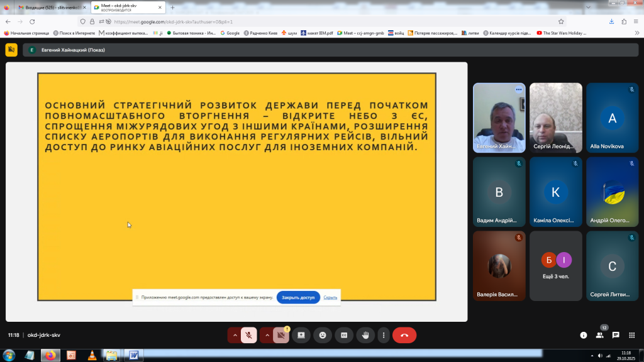Open the emoji reactions picker
Image resolution: width=644 pixels, height=362 pixels.
(x=323, y=335)
